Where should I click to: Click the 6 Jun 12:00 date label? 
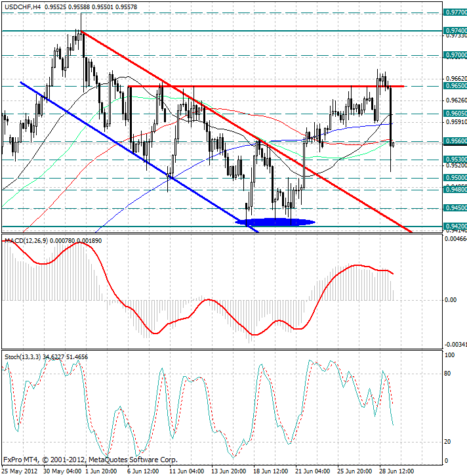[x=143, y=471]
